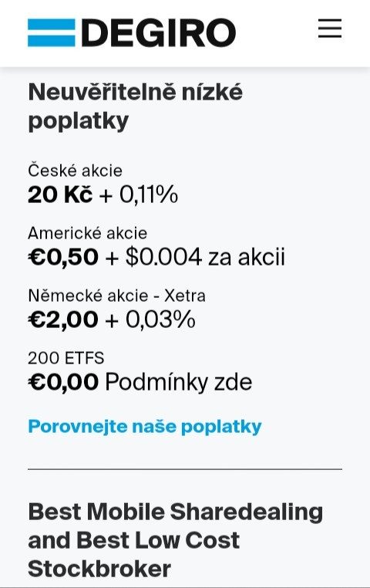The image size is (370, 588).
Task: Select the bold €0,50 price
Action: (x=63, y=257)
